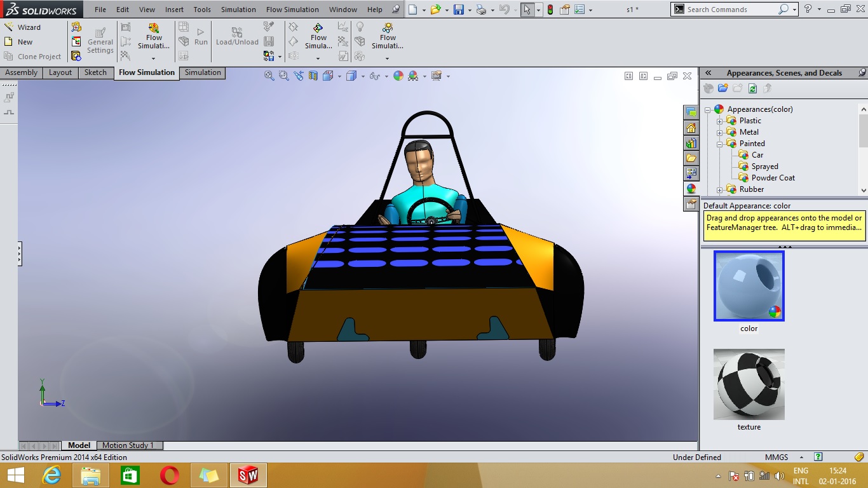The height and width of the screenshot is (488, 868).
Task: Select the color appearance sphere thumbnail
Action: tap(749, 286)
